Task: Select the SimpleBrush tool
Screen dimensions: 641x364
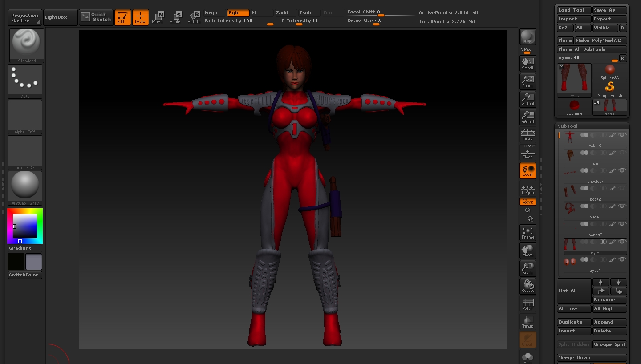Action: (610, 90)
